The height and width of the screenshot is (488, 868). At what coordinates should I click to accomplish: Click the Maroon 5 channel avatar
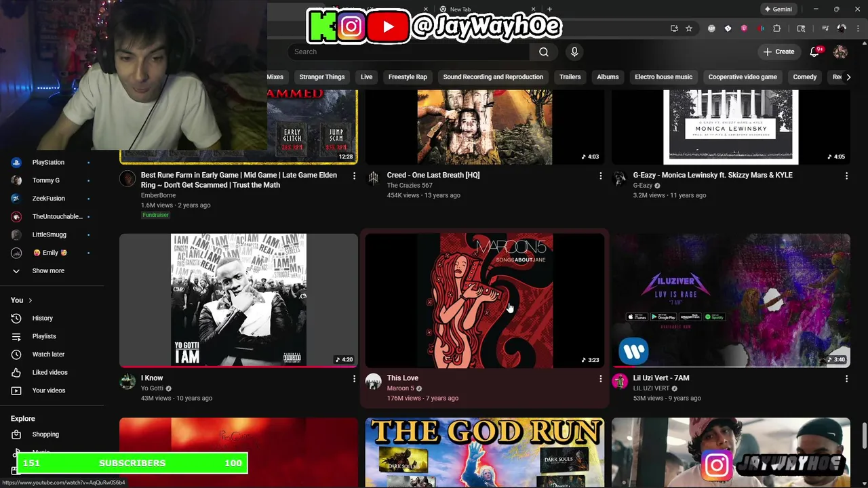coord(374,382)
